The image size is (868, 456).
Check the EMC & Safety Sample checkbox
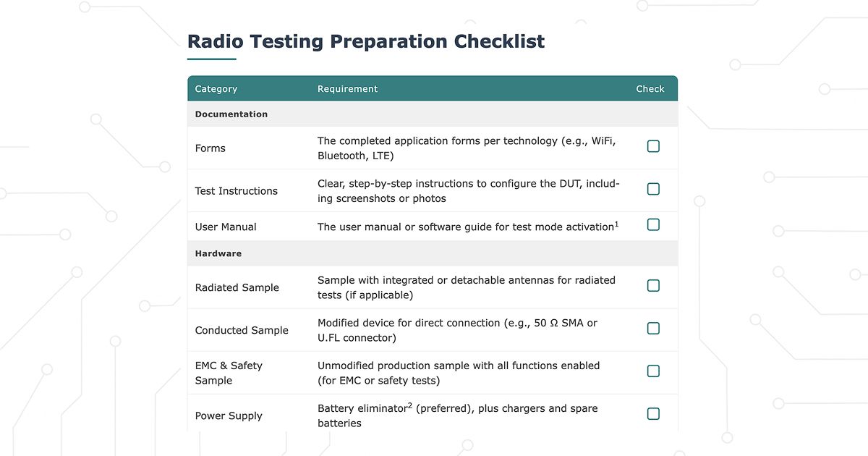coord(653,371)
